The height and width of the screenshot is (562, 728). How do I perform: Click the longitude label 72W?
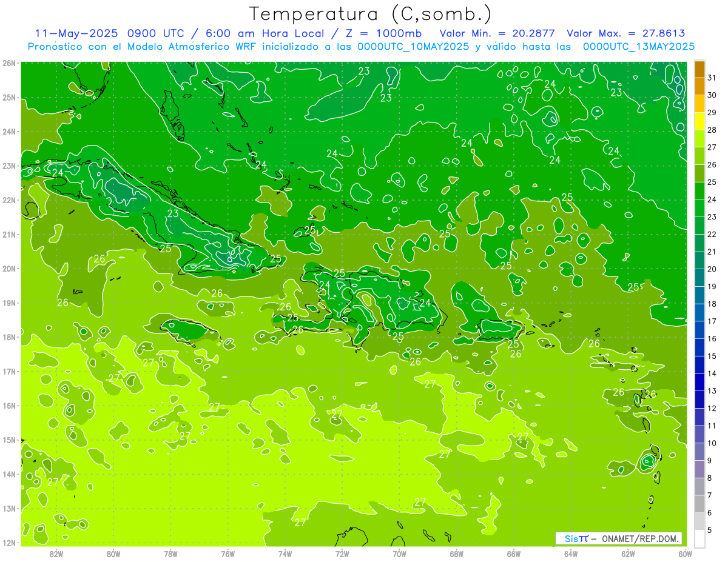point(342,554)
